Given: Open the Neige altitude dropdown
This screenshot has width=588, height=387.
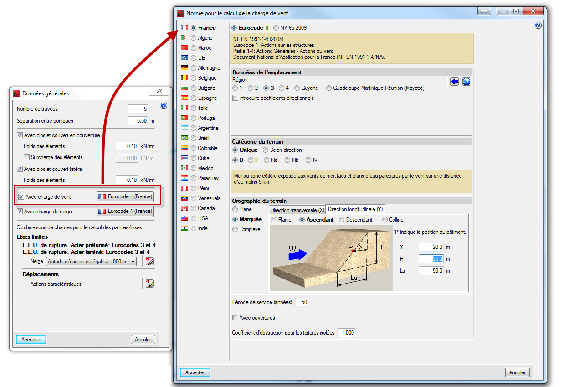Looking at the screenshot, I should tap(91, 261).
